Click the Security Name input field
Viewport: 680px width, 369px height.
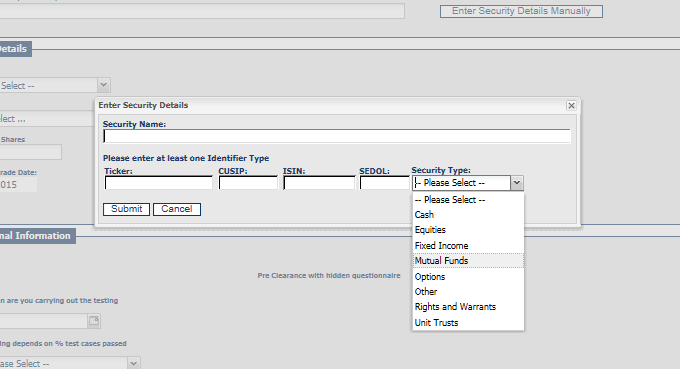tap(337, 137)
